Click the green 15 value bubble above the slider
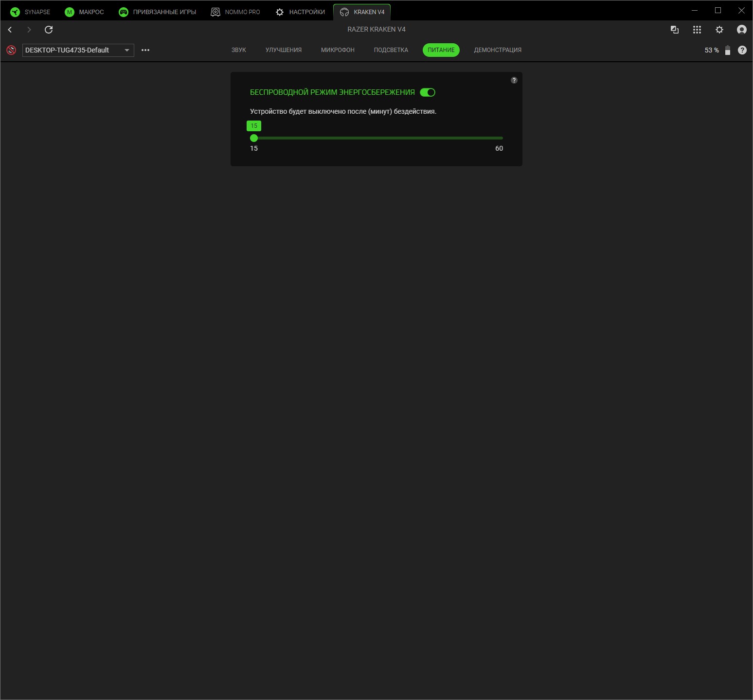The image size is (753, 700). tap(254, 126)
